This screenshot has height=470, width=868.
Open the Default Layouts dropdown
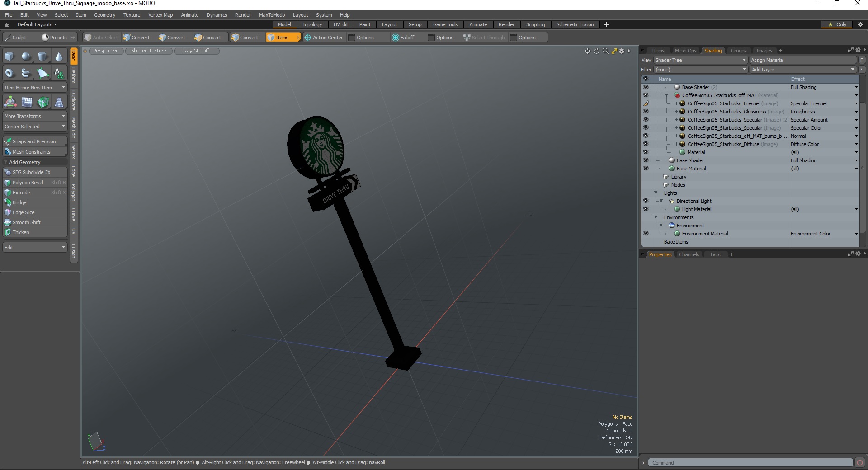pyautogui.click(x=37, y=24)
